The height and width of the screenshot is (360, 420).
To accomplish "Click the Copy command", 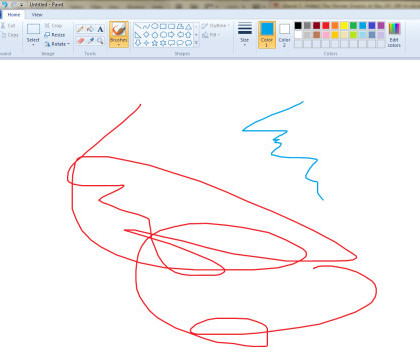I will tap(9, 35).
